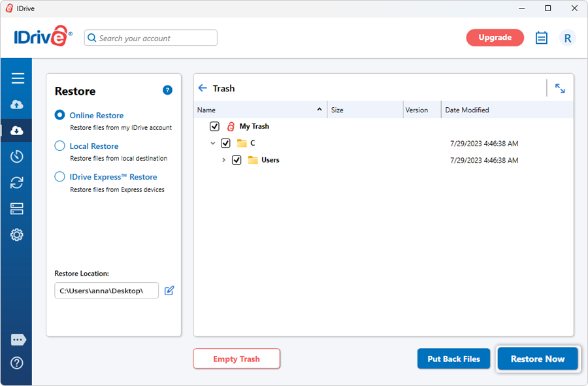Expand the Users folder tree node

pyautogui.click(x=223, y=160)
